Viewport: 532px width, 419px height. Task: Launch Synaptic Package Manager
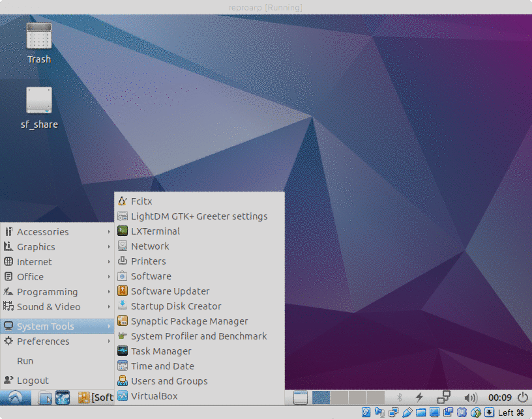(x=199, y=321)
